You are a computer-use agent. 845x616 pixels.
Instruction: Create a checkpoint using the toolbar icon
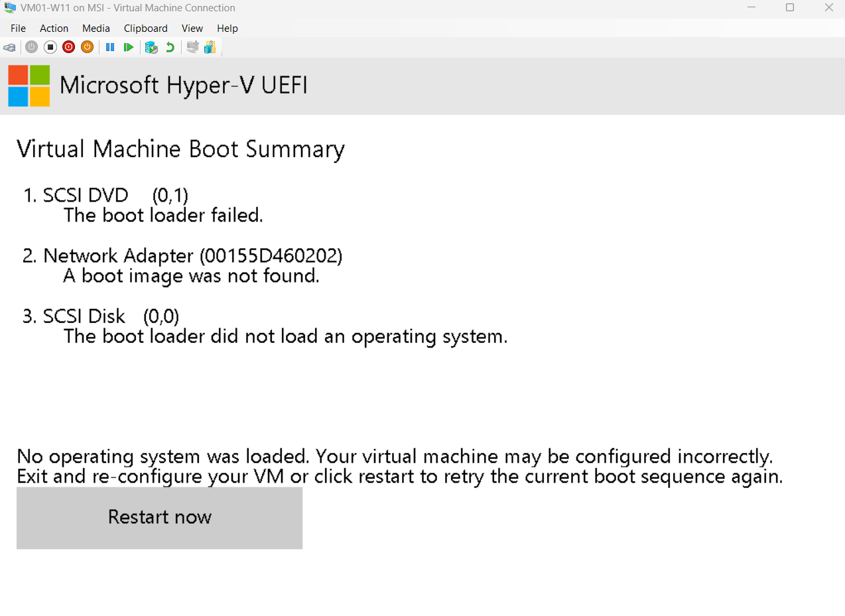(x=151, y=47)
